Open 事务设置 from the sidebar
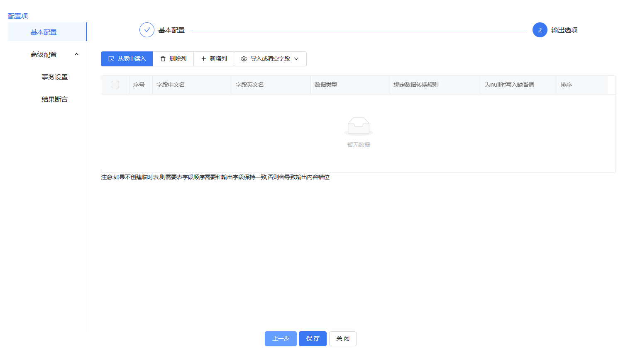The image size is (623, 364). tap(54, 76)
